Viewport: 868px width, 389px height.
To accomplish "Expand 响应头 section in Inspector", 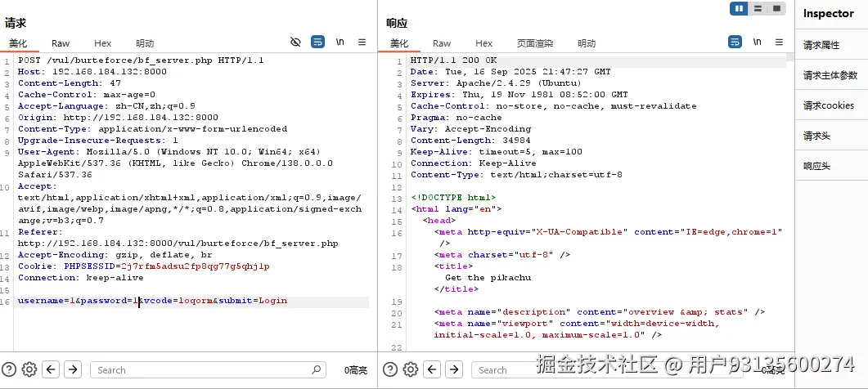I will tap(831, 165).
